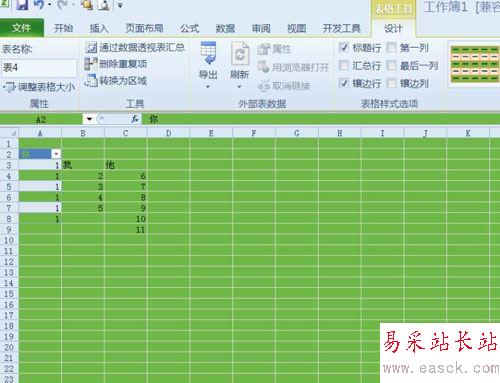Image resolution: width=500 pixels, height=383 pixels.
Task: Click the Name Box showing A2
Action: (x=41, y=119)
